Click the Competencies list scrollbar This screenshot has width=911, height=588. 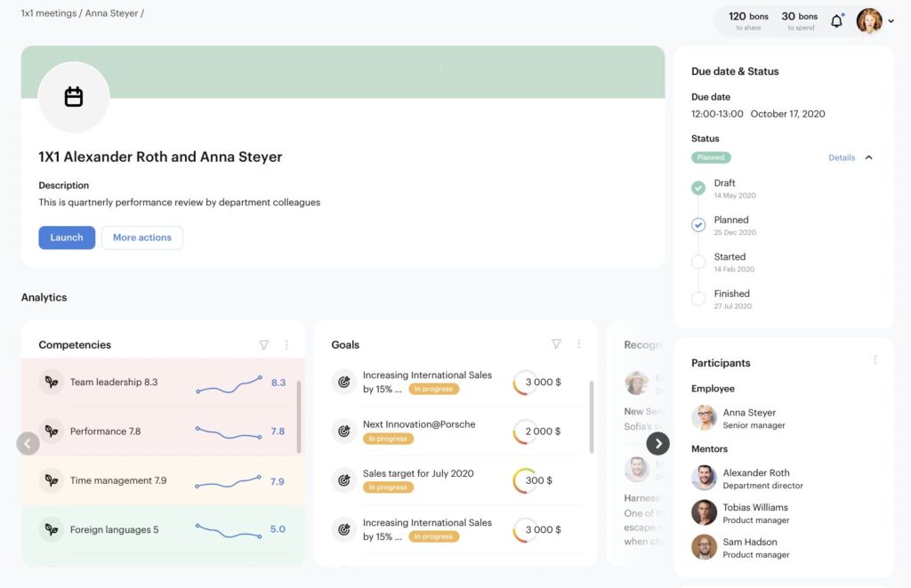[x=299, y=416]
